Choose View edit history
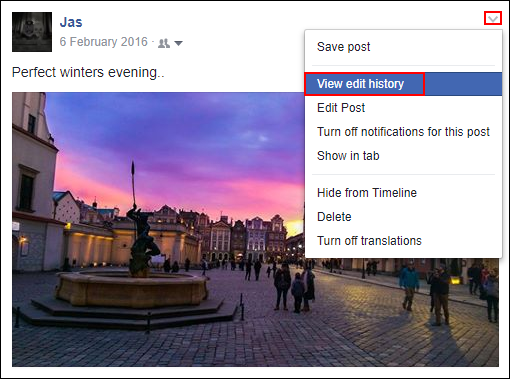 [403, 84]
